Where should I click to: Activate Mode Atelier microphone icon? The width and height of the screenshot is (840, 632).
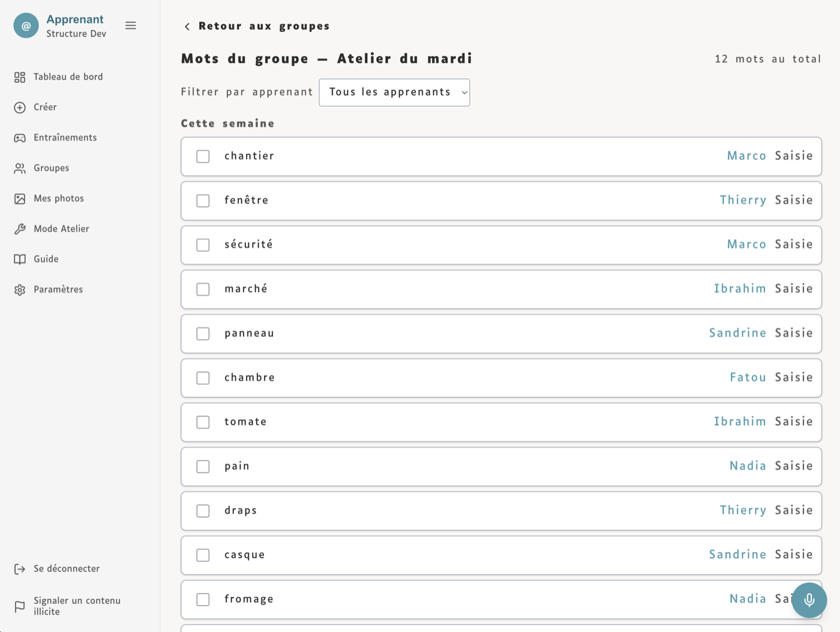(20, 228)
